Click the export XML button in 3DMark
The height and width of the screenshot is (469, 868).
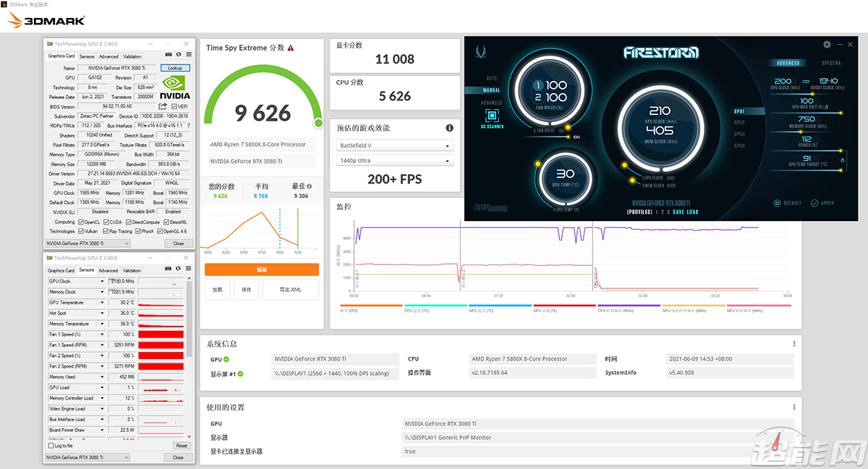tap(291, 289)
